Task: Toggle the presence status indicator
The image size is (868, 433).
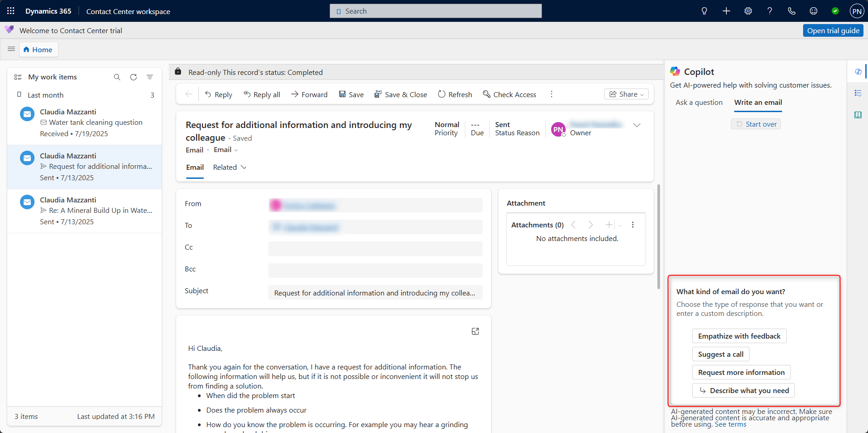Action: (835, 11)
